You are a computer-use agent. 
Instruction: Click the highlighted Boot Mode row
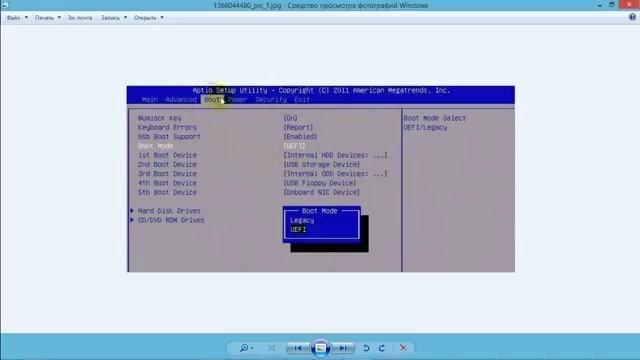click(156, 146)
